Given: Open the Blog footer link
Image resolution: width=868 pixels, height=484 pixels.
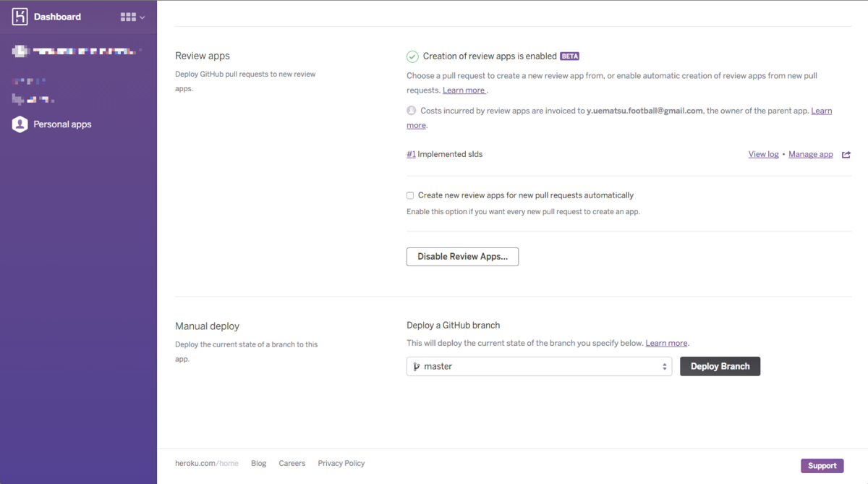Looking at the screenshot, I should tap(258, 463).
